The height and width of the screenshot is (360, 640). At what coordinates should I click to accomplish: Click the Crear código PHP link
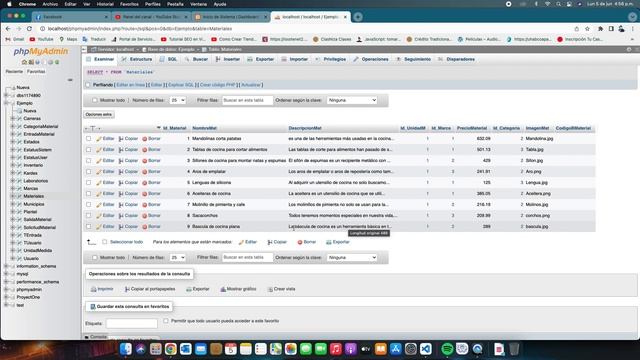pos(218,85)
